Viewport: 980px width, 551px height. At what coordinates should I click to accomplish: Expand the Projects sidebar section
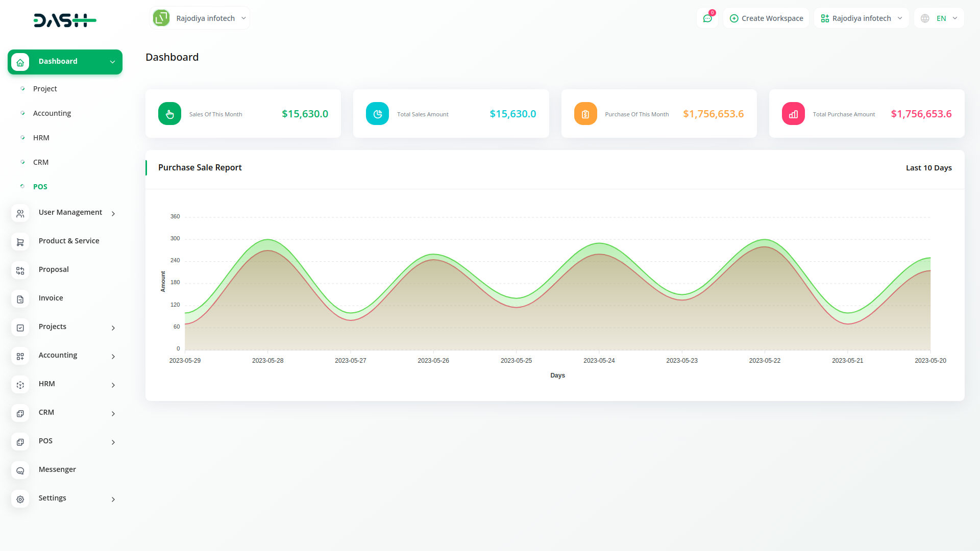click(113, 328)
